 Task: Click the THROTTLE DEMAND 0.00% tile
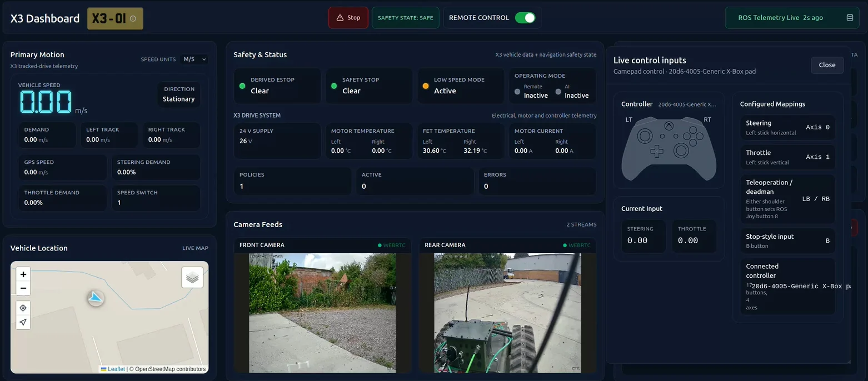point(62,198)
